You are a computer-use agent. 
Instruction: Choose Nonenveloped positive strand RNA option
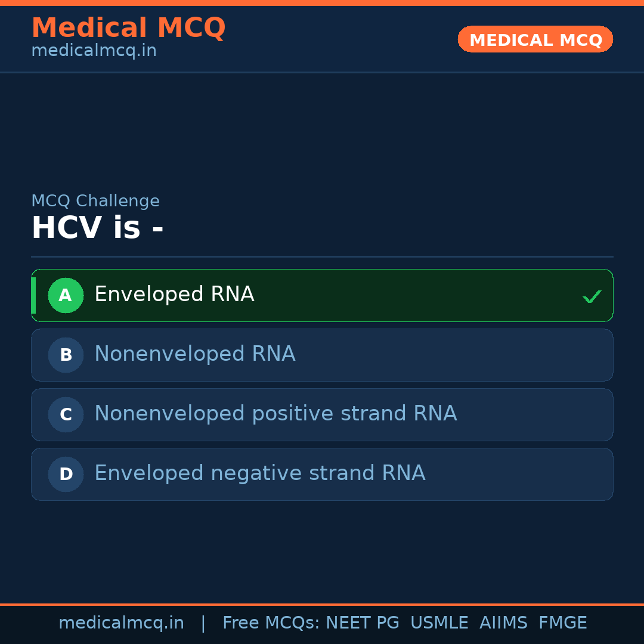click(275, 414)
